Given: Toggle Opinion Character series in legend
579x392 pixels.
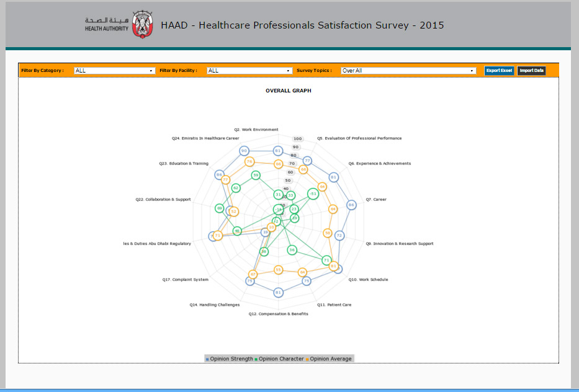Looking at the screenshot, I should [279, 359].
